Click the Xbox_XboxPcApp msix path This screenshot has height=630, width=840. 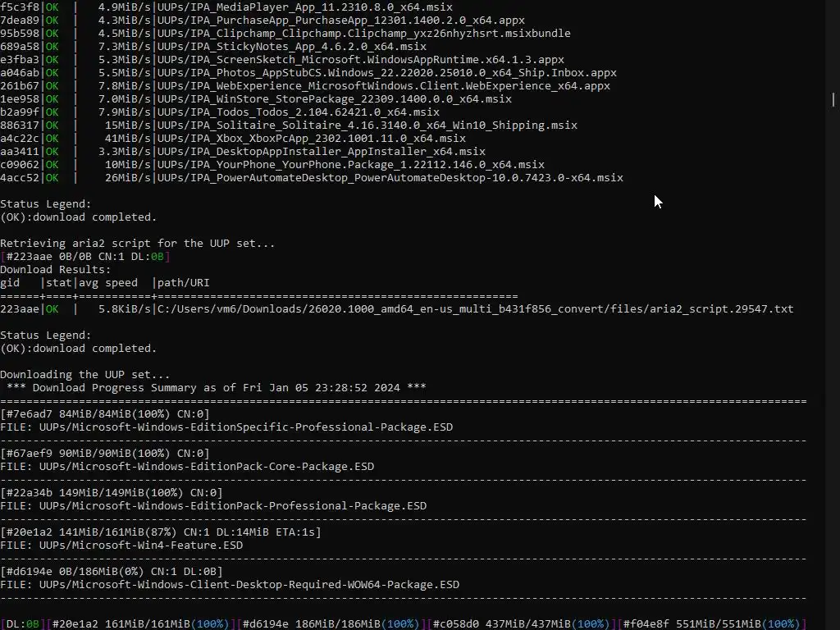[311, 138]
